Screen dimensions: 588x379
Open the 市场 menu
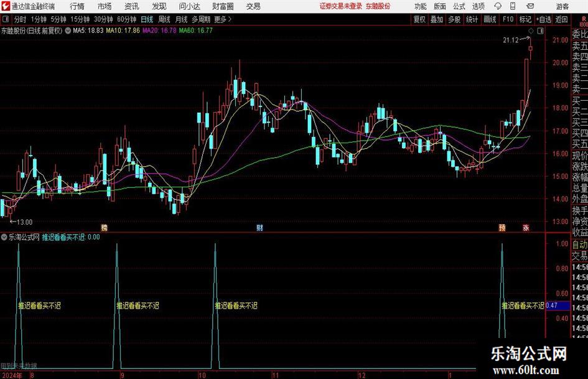pos(105,6)
